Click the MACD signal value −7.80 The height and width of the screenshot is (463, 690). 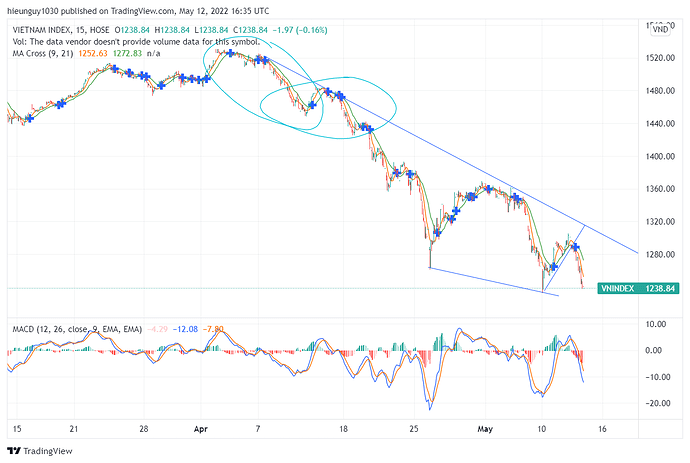coord(213,329)
